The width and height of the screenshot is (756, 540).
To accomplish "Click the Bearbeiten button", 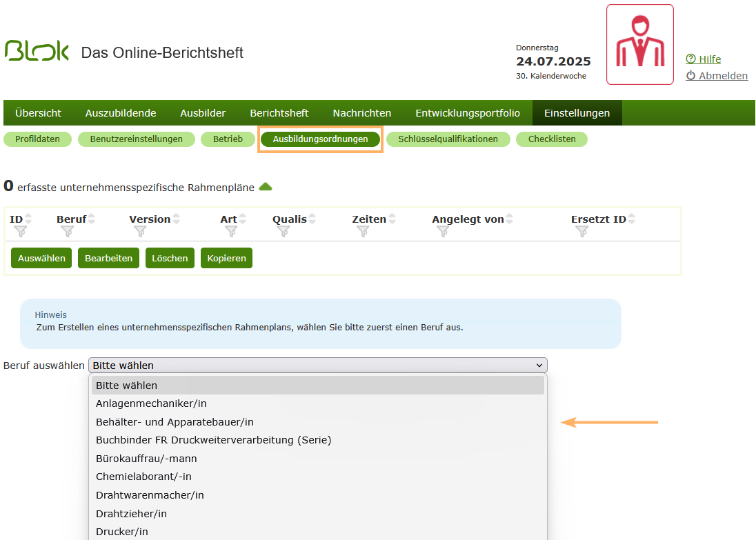I will (x=108, y=257).
